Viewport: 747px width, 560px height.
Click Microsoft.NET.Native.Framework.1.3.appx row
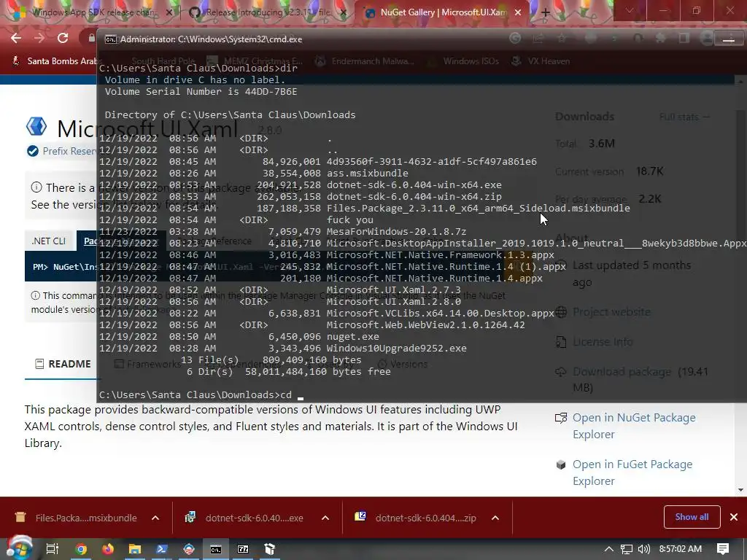[327, 254]
